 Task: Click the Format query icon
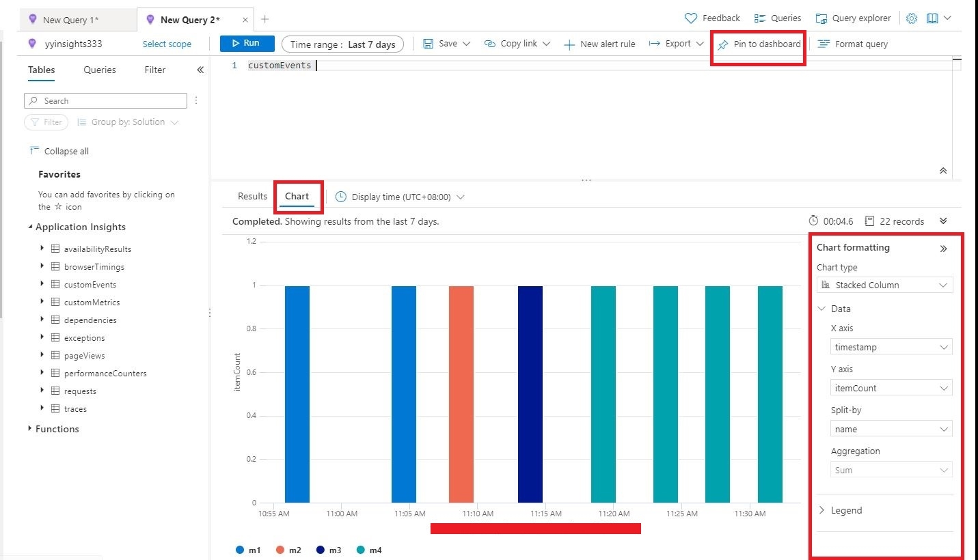tap(824, 44)
